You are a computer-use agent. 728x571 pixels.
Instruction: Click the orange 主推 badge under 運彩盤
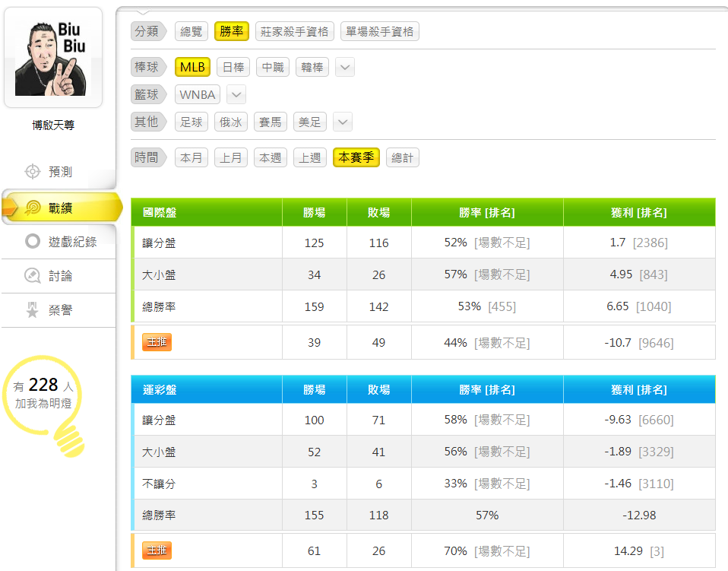point(157,550)
